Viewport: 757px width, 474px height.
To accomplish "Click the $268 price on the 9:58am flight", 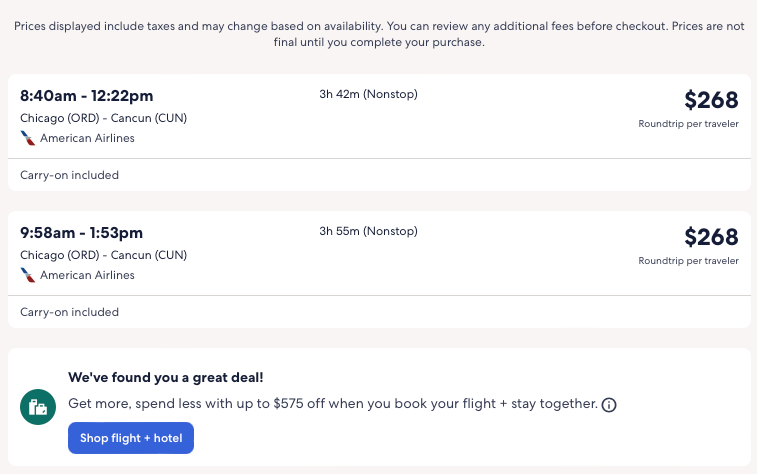I will tap(711, 237).
